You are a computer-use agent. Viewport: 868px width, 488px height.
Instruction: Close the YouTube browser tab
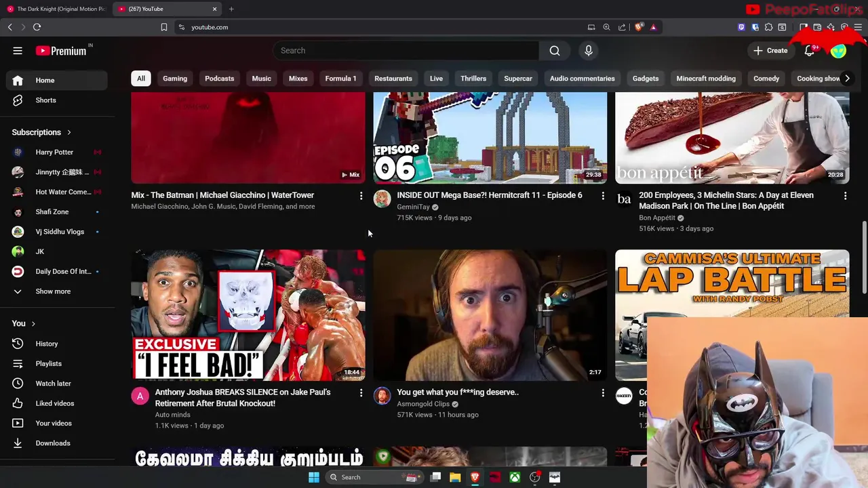click(x=215, y=9)
